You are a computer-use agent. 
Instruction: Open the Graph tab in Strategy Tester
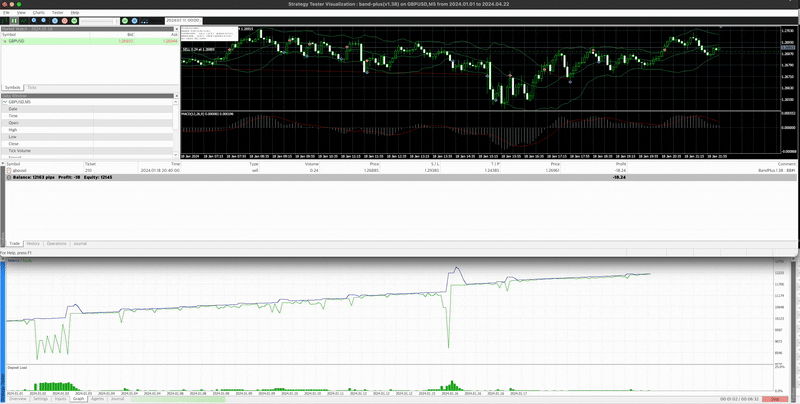[79, 399]
